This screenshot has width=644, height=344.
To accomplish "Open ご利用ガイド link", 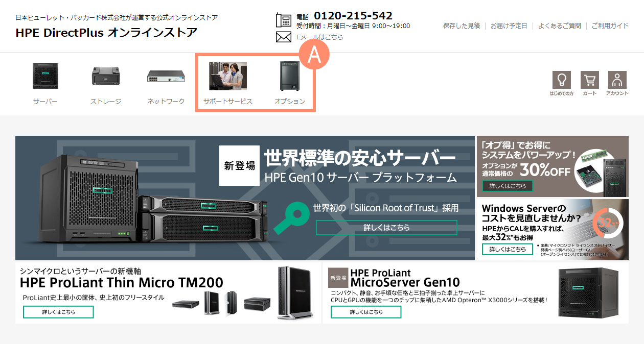I will pyautogui.click(x=610, y=26).
